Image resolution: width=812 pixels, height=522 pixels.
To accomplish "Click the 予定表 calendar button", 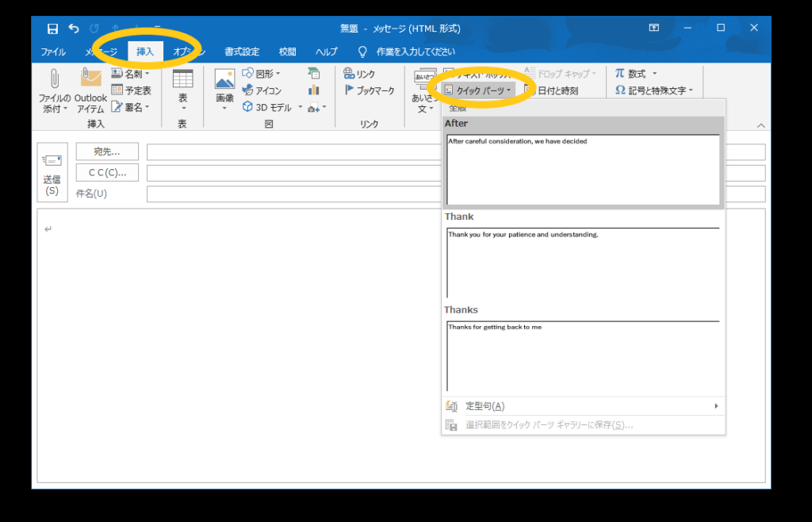I will pyautogui.click(x=132, y=90).
